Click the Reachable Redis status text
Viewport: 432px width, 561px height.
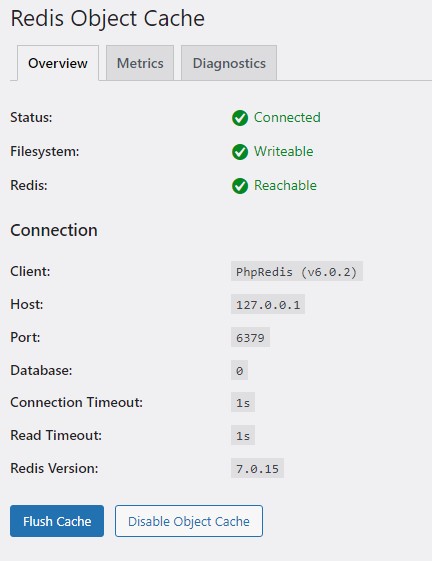click(285, 185)
